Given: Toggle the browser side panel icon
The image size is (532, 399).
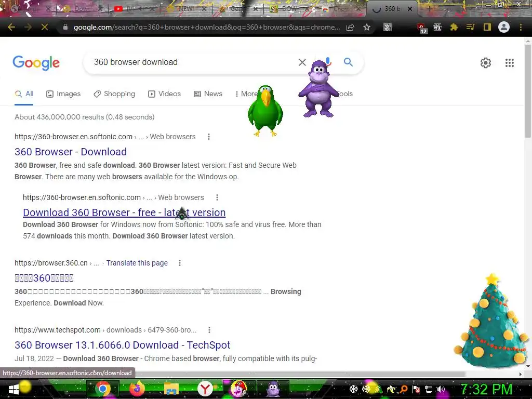Looking at the screenshot, I should pyautogui.click(x=487, y=27).
